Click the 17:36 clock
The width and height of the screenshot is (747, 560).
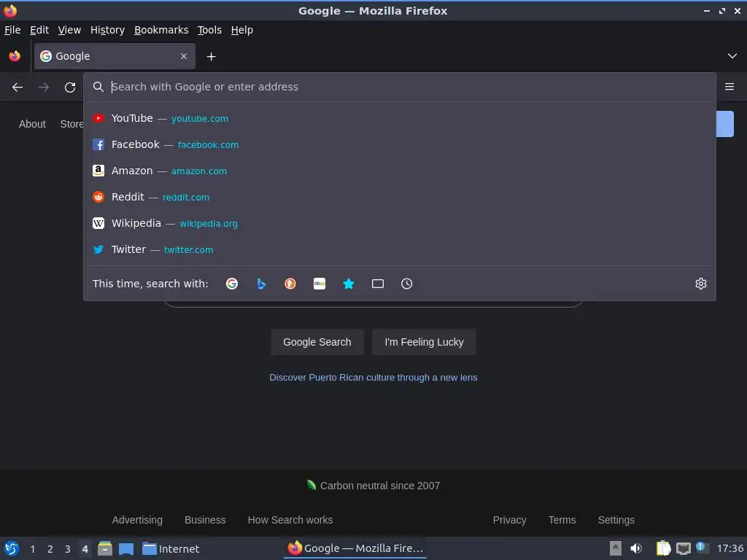tap(729, 548)
